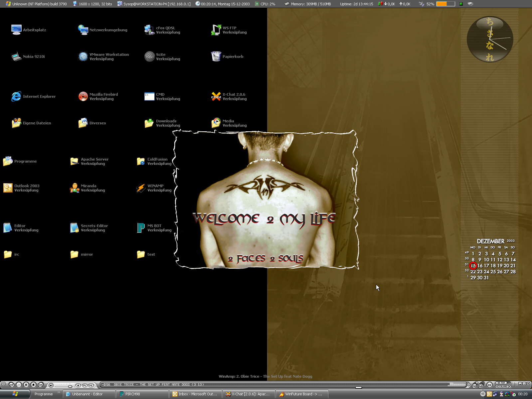The image size is (532, 399).
Task: Switch to Inbox - Microsoft Outlook taskbar item
Action: [x=196, y=394]
